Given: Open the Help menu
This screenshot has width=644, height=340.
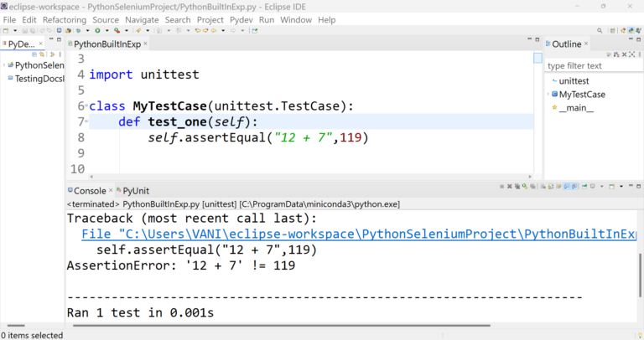Looking at the screenshot, I should tap(326, 20).
